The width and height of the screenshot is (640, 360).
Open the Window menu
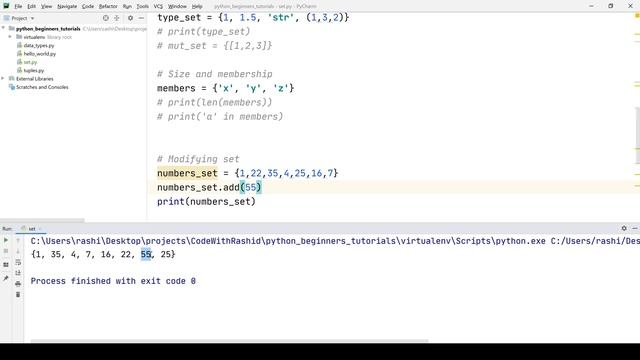click(x=177, y=6)
